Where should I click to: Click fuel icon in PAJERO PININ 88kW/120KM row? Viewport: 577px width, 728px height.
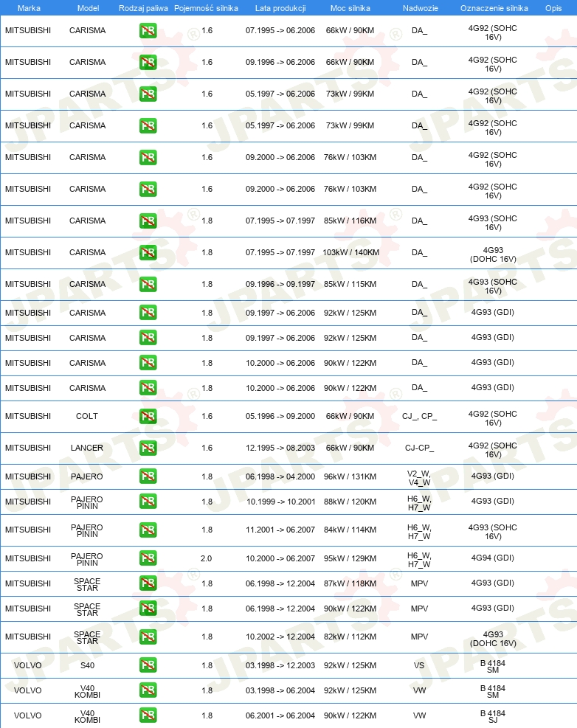point(148,502)
